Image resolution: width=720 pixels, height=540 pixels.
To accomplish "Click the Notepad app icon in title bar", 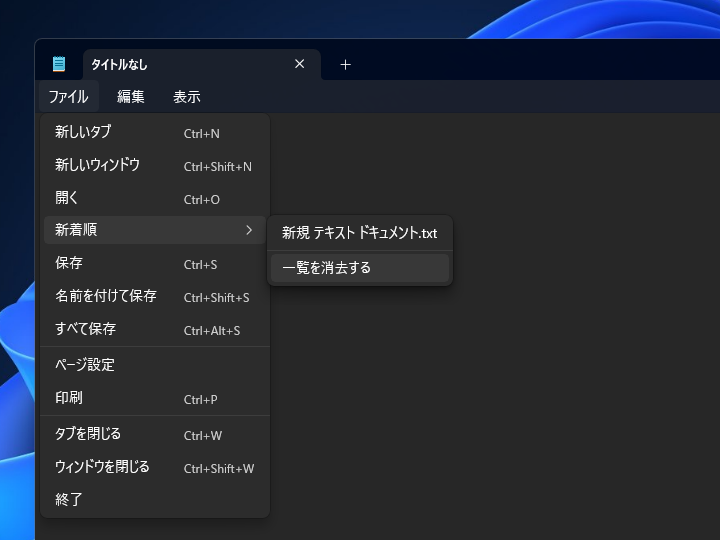I will click(x=59, y=64).
